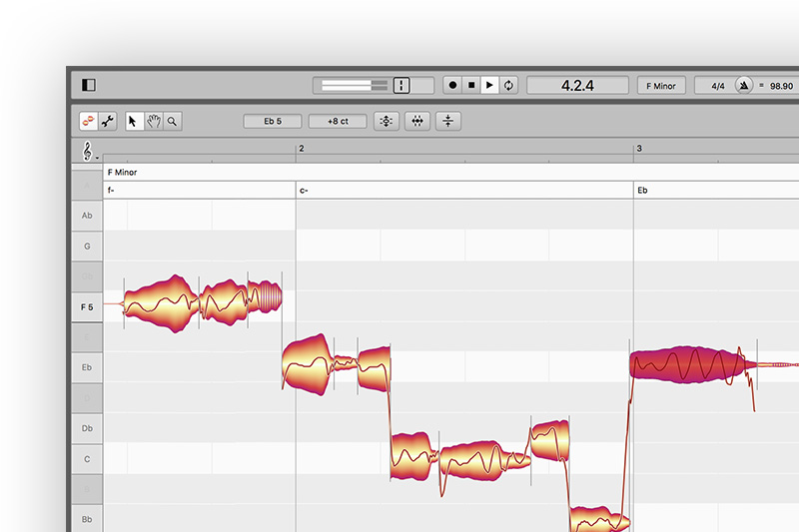Click the C pitch ruler key
Image resolution: width=799 pixels, height=532 pixels.
coord(87,459)
